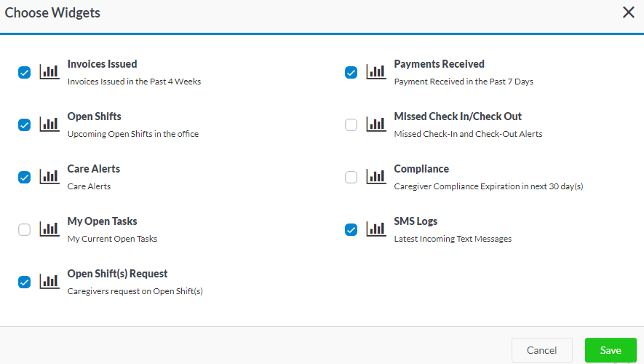Uncheck the Invoices Issued checkbox
Image resolution: width=644 pixels, height=364 pixels.
click(x=25, y=72)
